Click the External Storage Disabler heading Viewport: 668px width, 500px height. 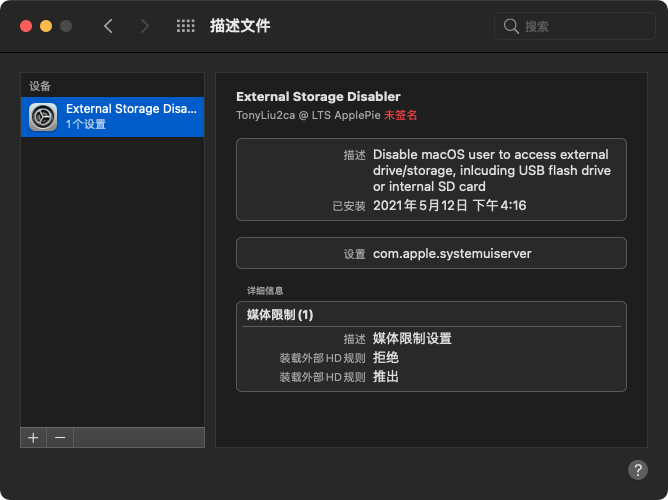[x=318, y=97]
